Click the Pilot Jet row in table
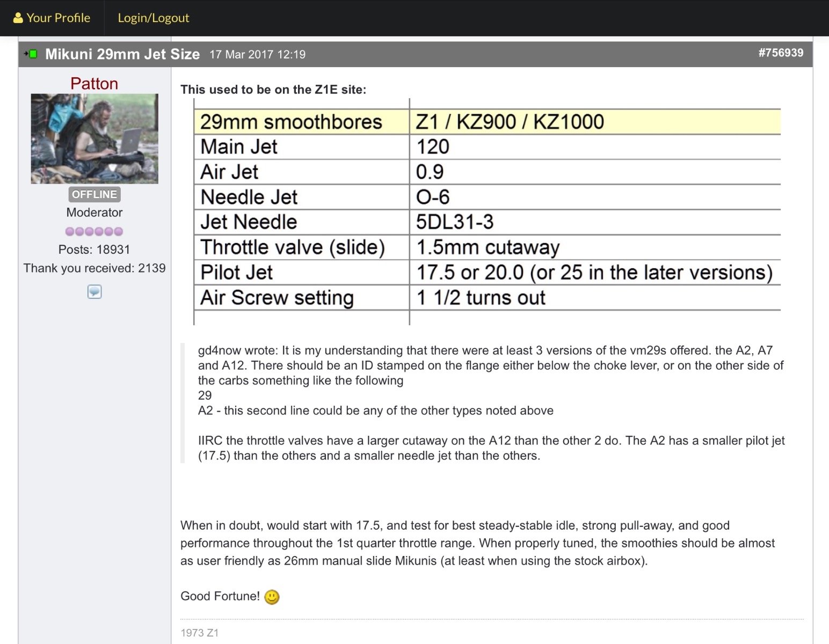829x644 pixels. pos(486,273)
